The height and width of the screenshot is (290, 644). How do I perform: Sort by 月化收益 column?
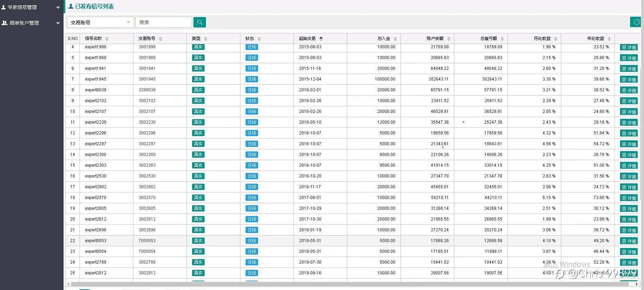coord(545,39)
